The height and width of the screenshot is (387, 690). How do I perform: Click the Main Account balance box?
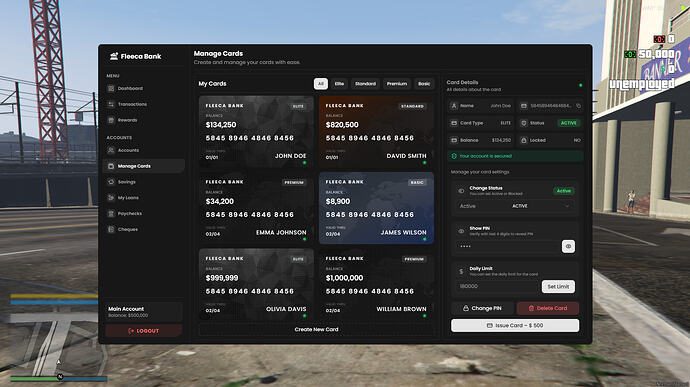click(x=143, y=312)
